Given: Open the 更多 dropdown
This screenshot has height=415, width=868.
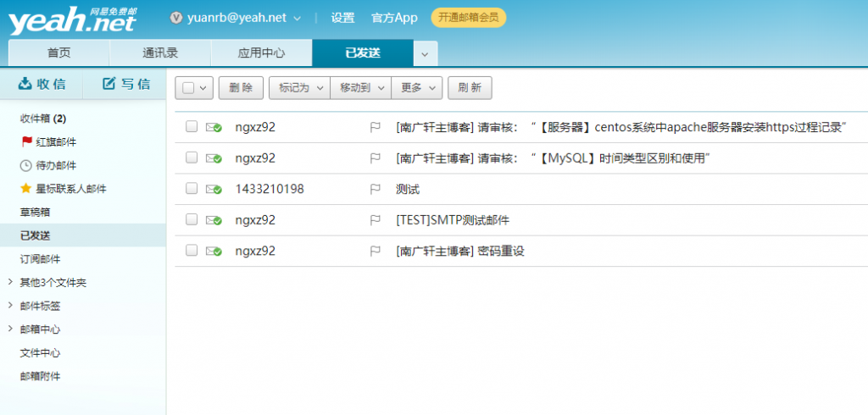Looking at the screenshot, I should 417,88.
